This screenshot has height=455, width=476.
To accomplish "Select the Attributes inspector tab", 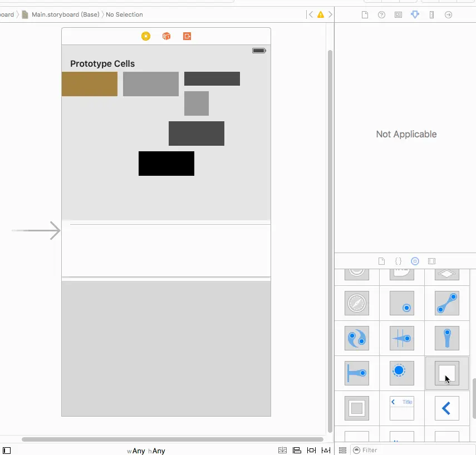I will coord(415,14).
